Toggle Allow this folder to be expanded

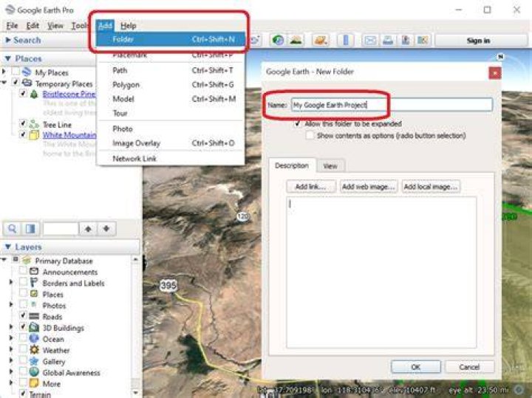[x=298, y=123]
